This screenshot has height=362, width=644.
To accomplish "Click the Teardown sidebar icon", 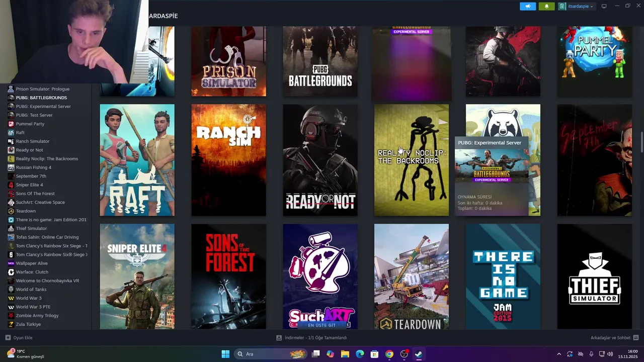I will tap(11, 211).
